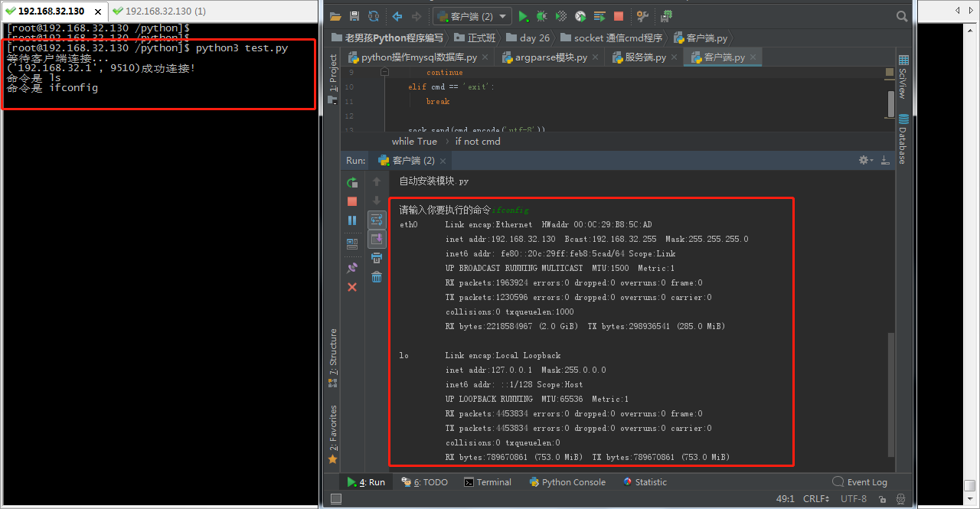The image size is (980, 509).
Task: Clear console with trash icon
Action: coord(377,277)
